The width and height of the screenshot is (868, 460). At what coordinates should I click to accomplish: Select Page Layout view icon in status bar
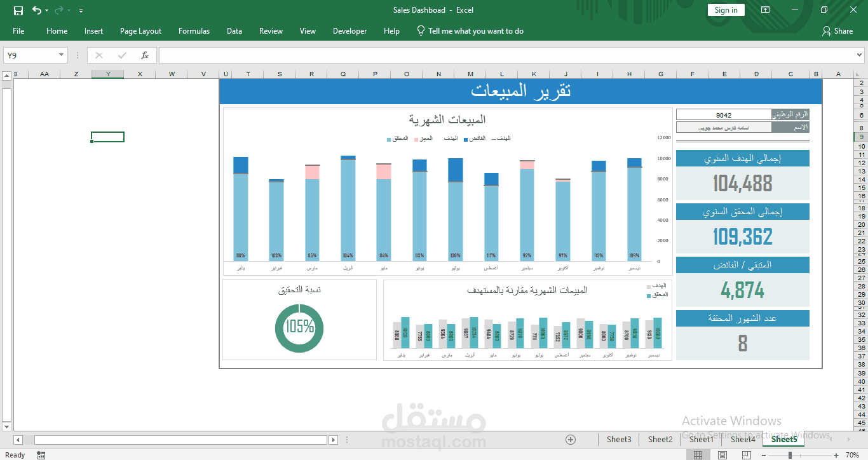[x=722, y=454]
